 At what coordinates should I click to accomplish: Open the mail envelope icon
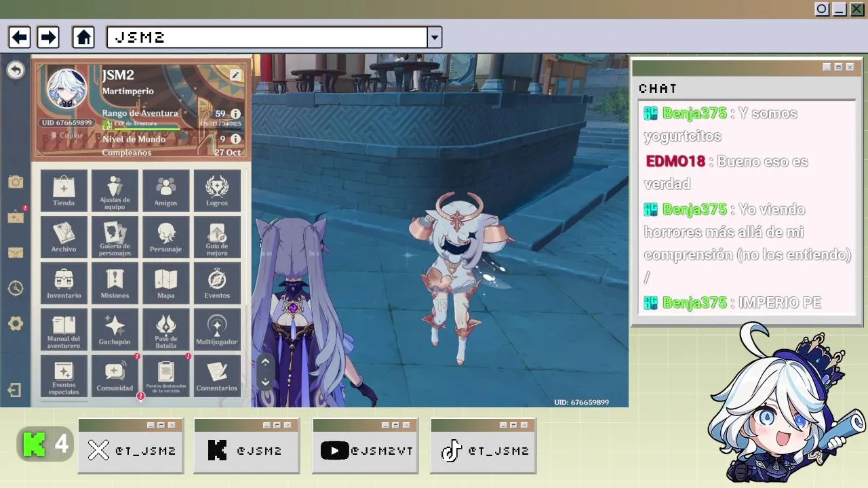pyautogui.click(x=16, y=253)
